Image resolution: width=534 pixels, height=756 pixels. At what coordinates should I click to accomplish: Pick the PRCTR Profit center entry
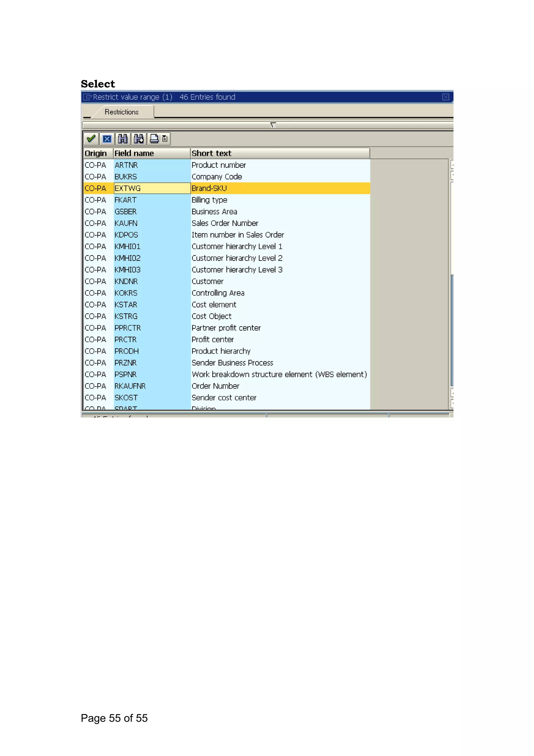point(213,339)
